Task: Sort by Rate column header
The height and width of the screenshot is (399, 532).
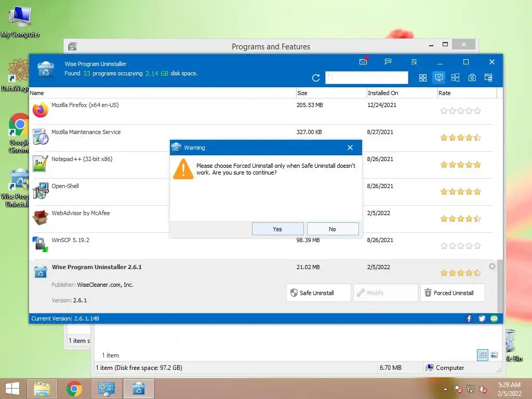Action: (467, 93)
